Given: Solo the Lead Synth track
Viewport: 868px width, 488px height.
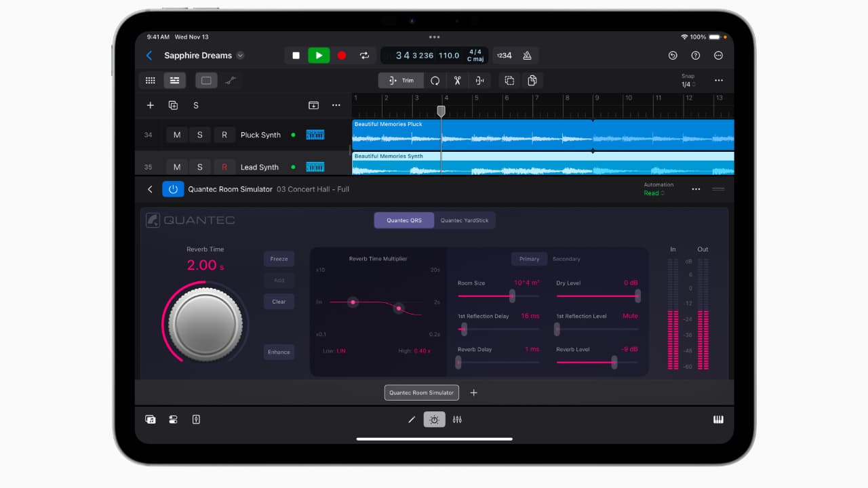Looking at the screenshot, I should coord(199,167).
